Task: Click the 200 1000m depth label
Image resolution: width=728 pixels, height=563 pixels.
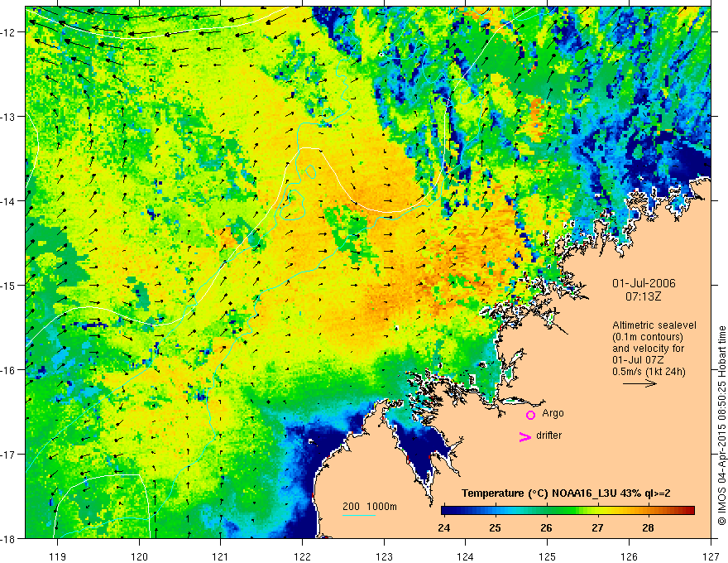Action: (370, 507)
